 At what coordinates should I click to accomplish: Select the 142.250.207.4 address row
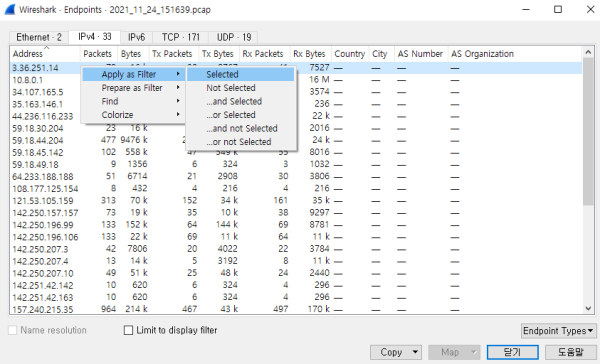tap(296, 261)
